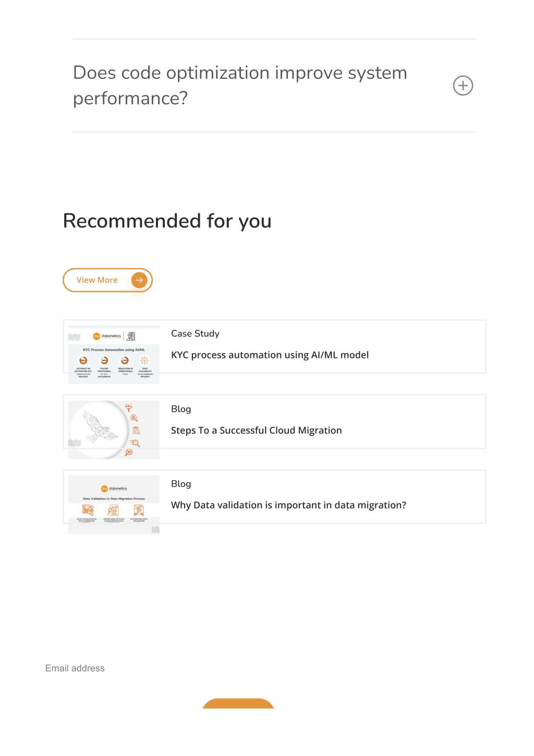
Task: Click the Datametica logo in KYC thumbnail
Action: (107, 337)
